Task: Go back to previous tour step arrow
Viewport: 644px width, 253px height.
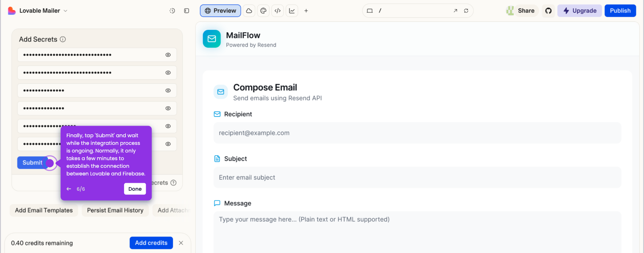Action: click(69, 189)
